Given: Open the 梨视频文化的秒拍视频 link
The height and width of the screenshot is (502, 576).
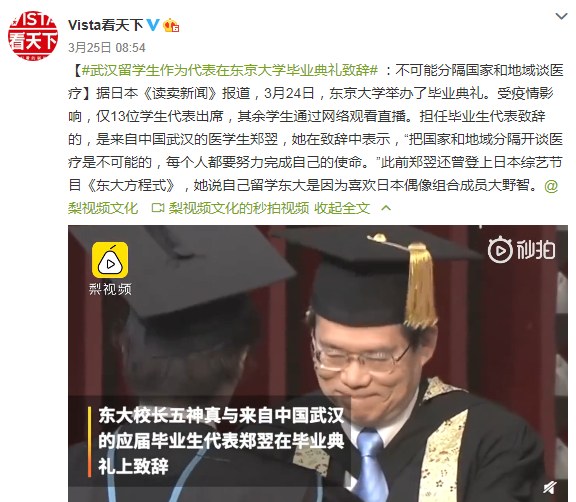Looking at the screenshot, I should (239, 208).
